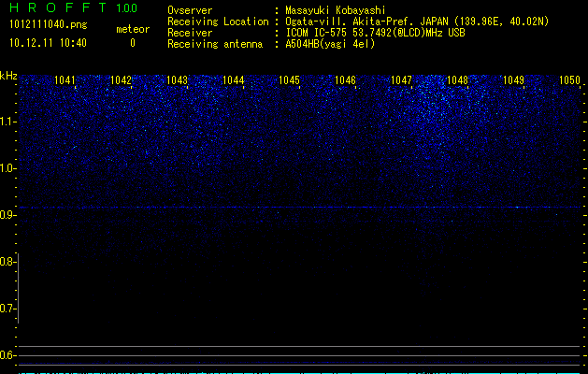Viewport: 588px width, 374px height.
Task: Click the 0.8 kHz frequency label
Action: 8,262
